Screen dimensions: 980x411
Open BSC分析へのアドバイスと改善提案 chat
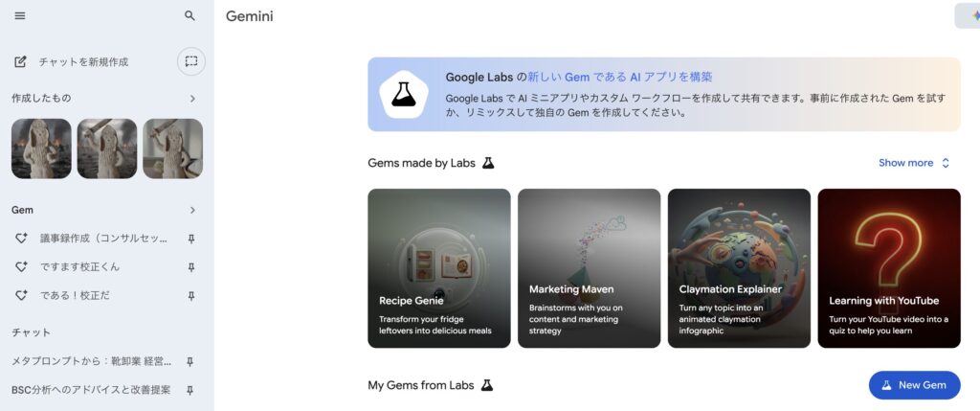tap(91, 390)
